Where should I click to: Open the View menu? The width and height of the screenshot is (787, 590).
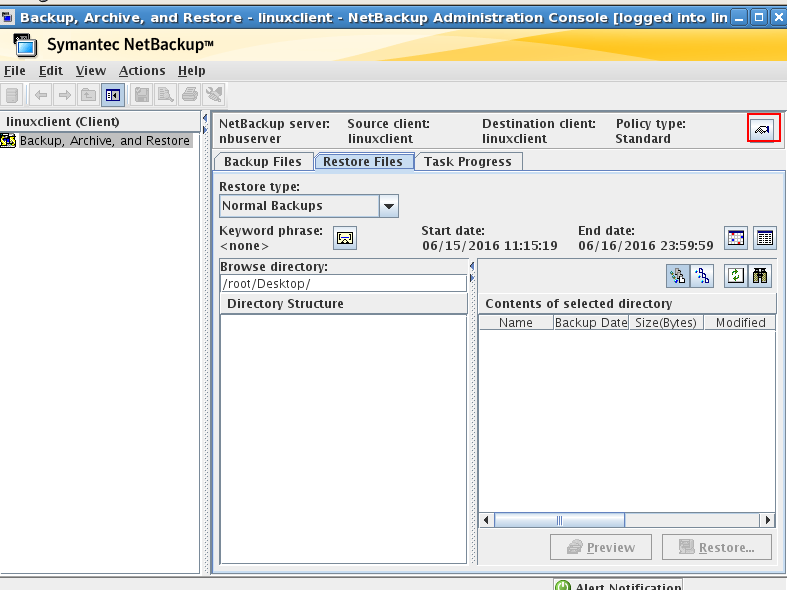[91, 71]
